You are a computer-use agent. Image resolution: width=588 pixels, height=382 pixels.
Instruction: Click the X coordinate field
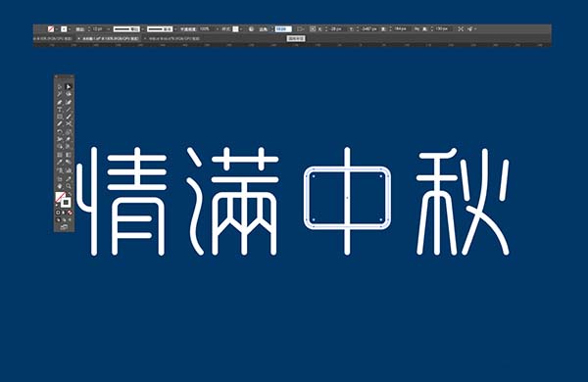click(336, 28)
